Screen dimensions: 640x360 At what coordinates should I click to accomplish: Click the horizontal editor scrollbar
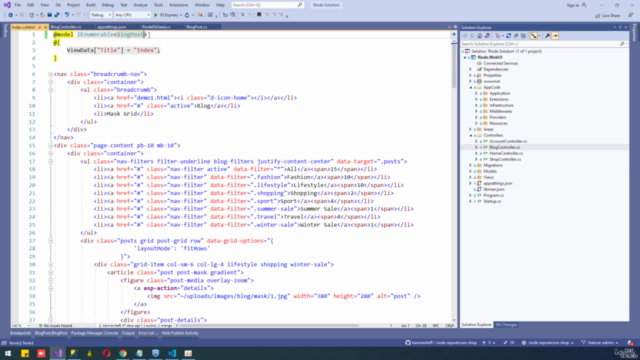pos(269,326)
